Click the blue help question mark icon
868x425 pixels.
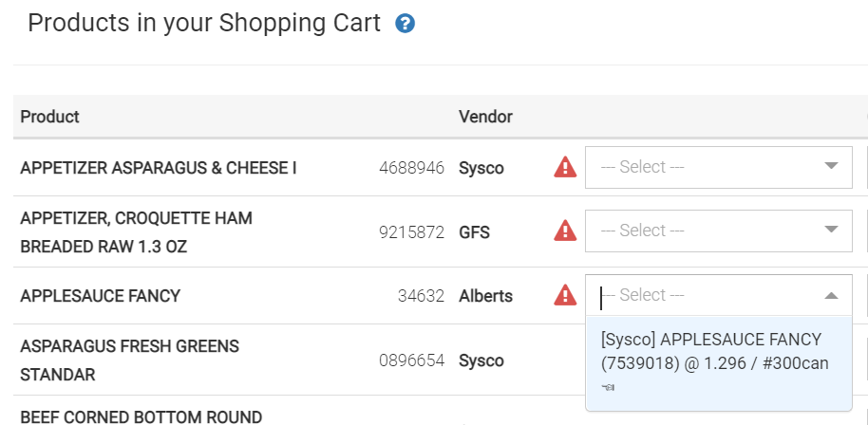click(x=406, y=24)
